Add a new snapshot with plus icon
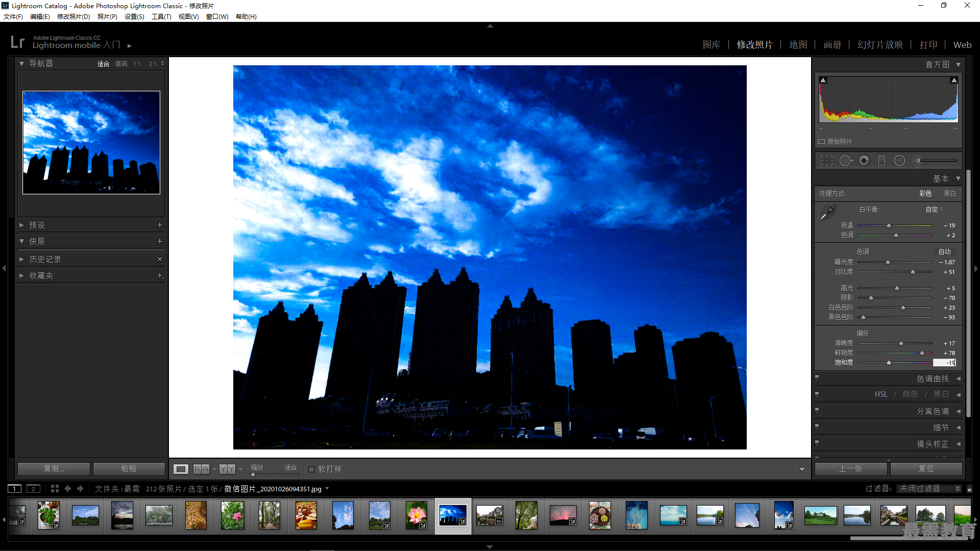Image resolution: width=980 pixels, height=551 pixels. click(160, 241)
